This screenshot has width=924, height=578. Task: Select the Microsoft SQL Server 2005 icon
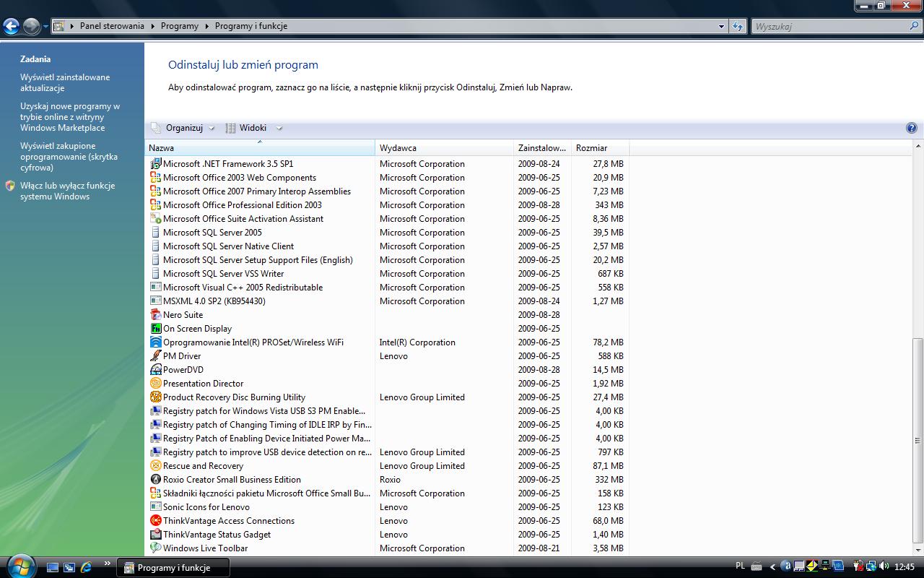[155, 233]
